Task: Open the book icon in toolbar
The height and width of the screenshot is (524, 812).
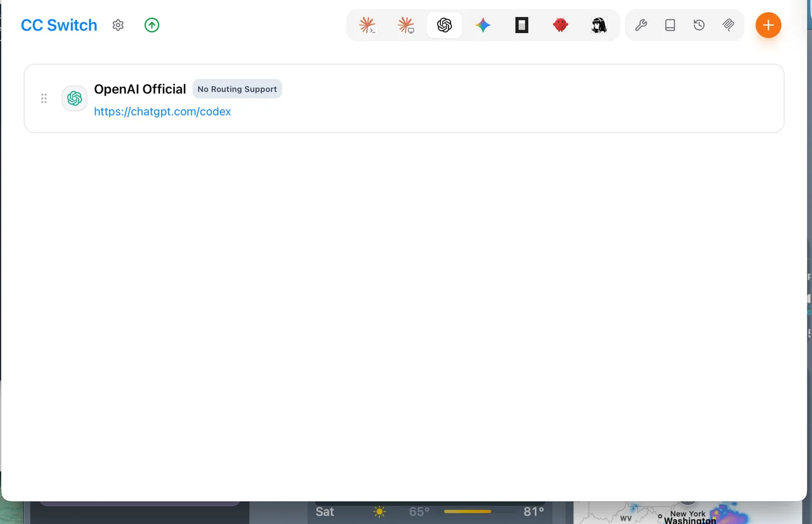Action: point(670,25)
